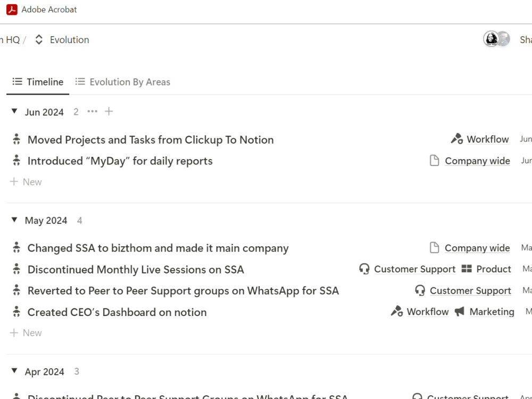Click the Adobe Acrobat logo icon
532x399 pixels.
tap(12, 10)
